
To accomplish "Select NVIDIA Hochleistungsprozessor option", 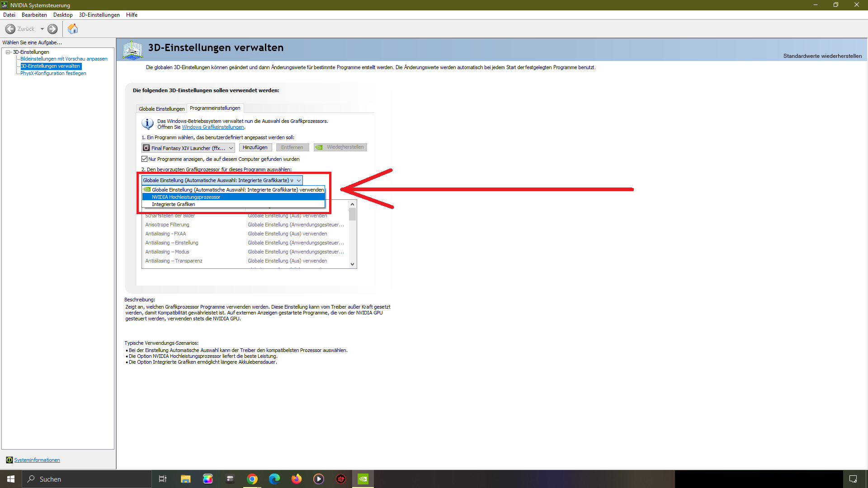I will 186,197.
